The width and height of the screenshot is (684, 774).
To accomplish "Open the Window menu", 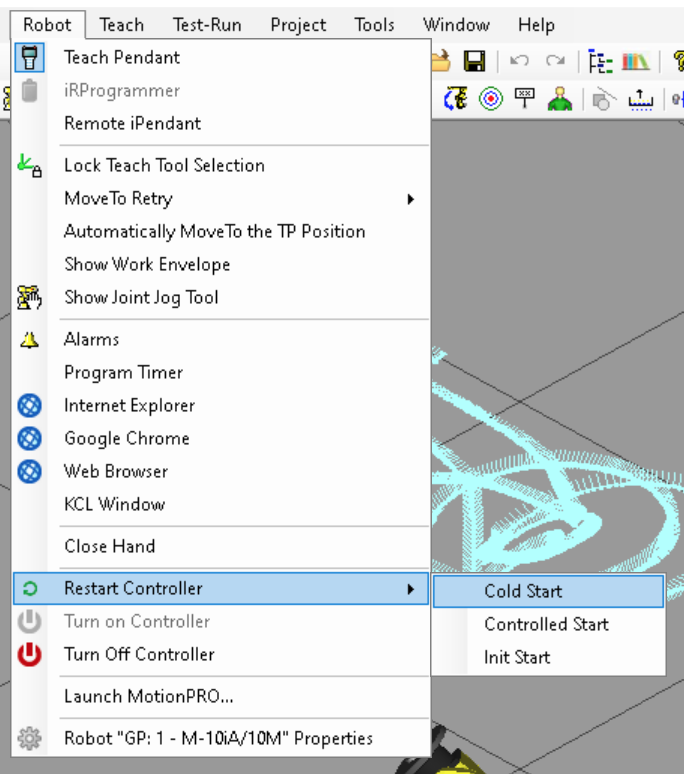I will [456, 25].
